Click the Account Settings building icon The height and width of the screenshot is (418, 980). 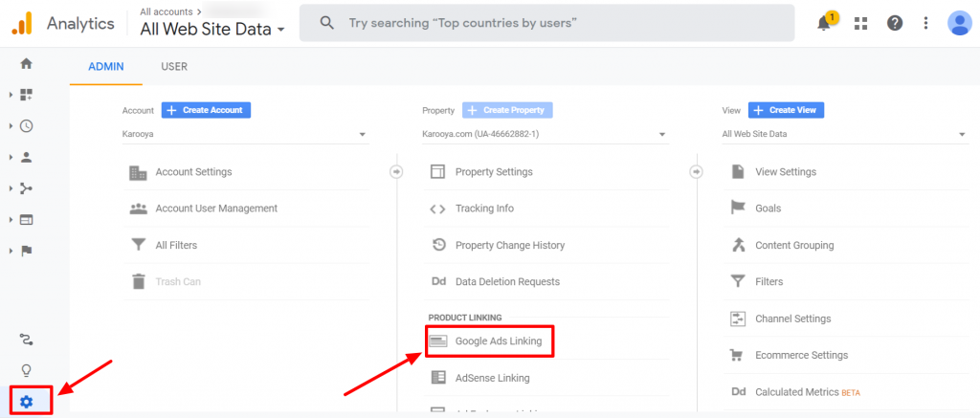pos(138,172)
